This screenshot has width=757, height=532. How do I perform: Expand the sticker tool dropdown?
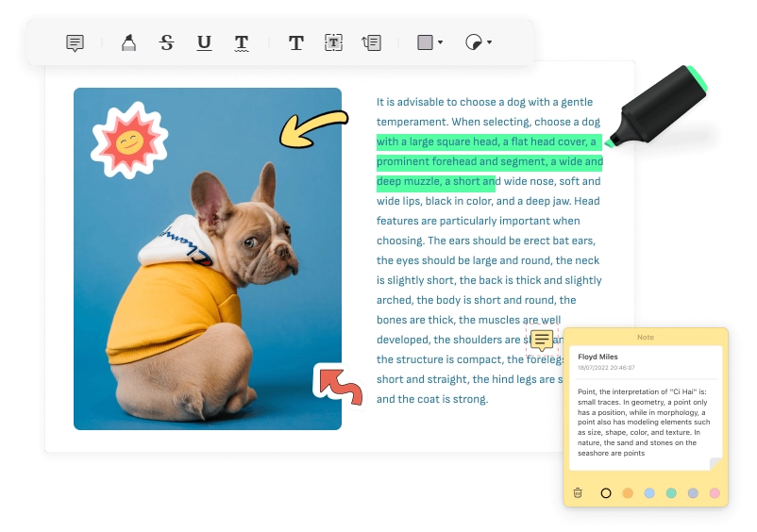pos(479,42)
